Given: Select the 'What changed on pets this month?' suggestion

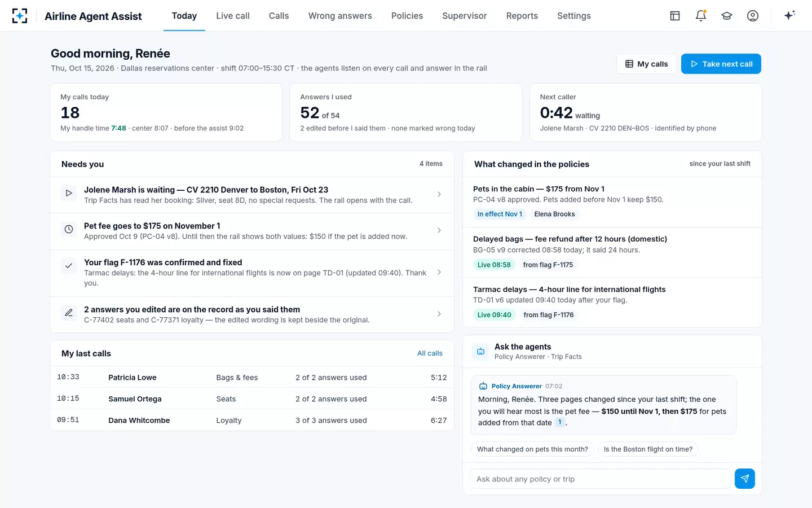Looking at the screenshot, I should (532, 449).
